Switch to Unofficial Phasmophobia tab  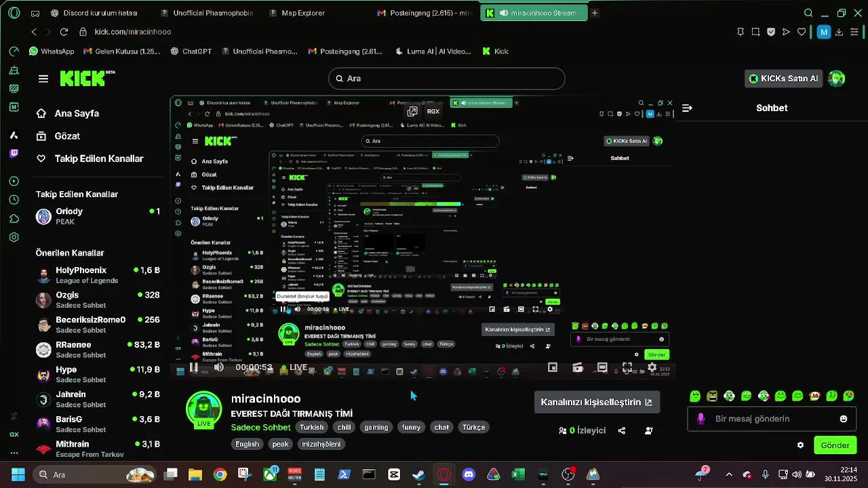pyautogui.click(x=207, y=13)
